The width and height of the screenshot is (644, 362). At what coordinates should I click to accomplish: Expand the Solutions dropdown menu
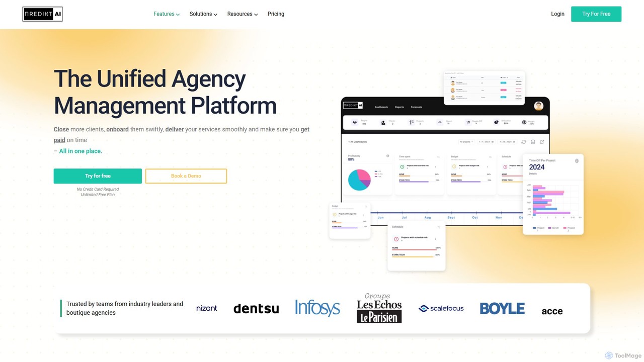pyautogui.click(x=203, y=14)
